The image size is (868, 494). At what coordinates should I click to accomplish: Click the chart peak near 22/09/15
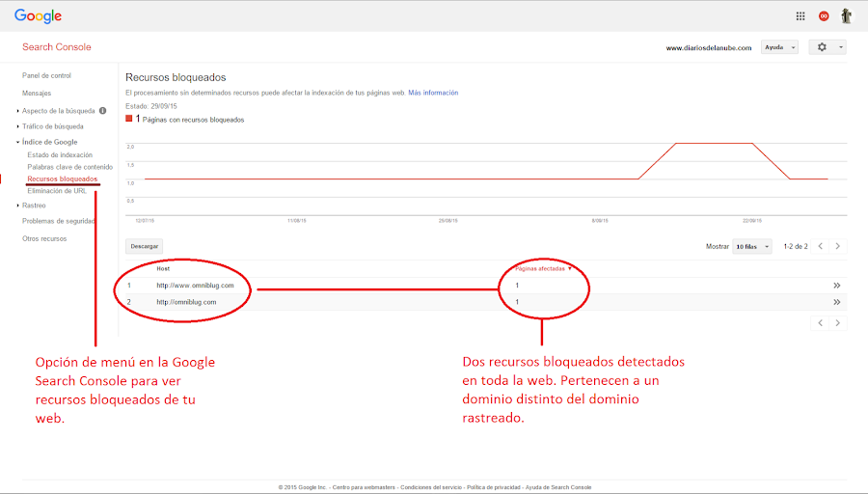coord(751,144)
